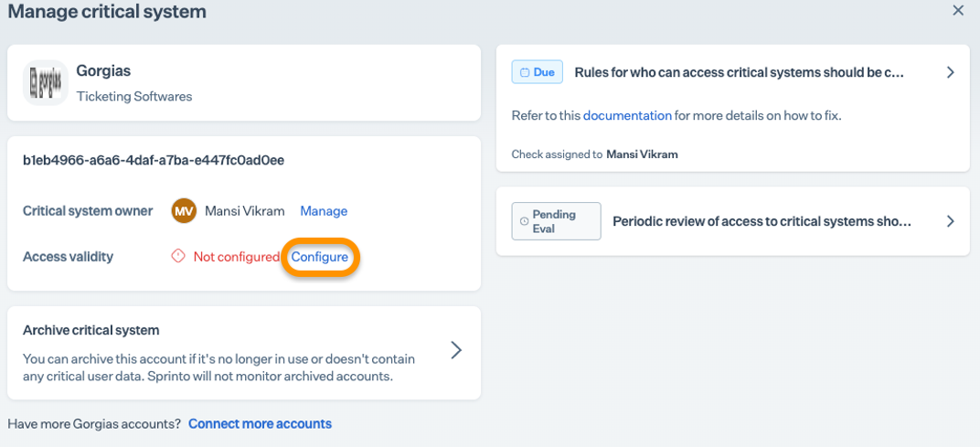Click the Manage critical system heading

click(107, 11)
